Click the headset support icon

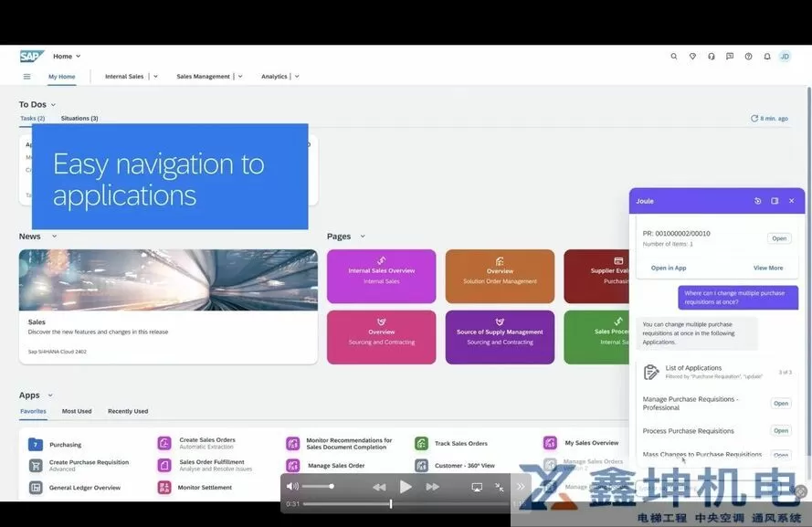711,57
